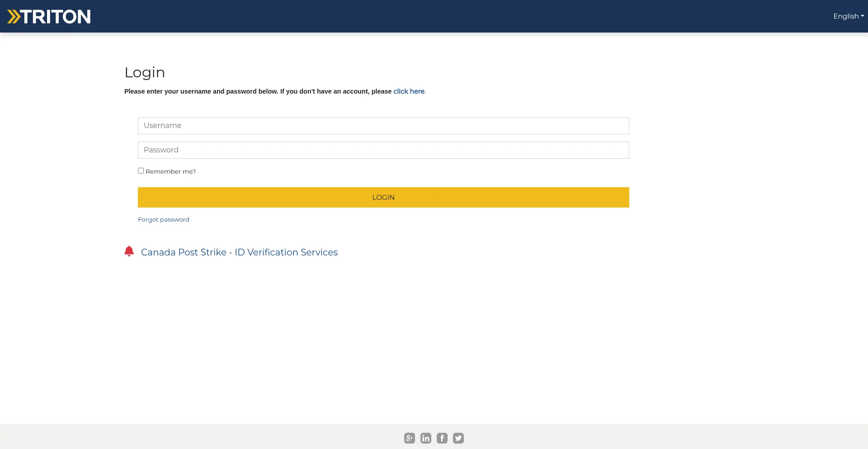Click the Login page heading

click(x=145, y=72)
